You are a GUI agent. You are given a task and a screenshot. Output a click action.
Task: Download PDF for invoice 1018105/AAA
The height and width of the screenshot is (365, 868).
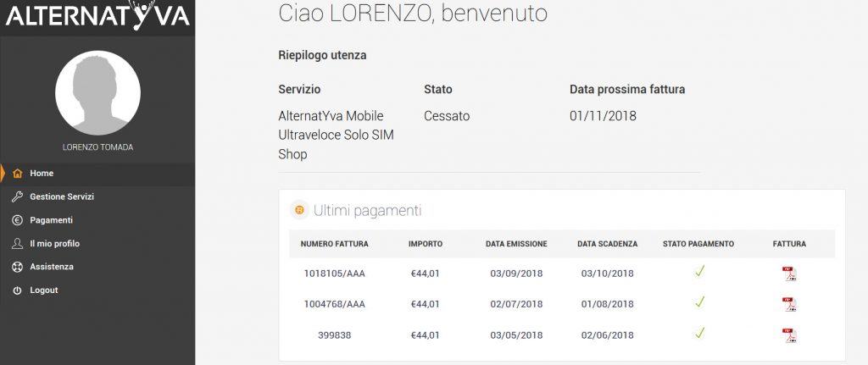pos(789,274)
